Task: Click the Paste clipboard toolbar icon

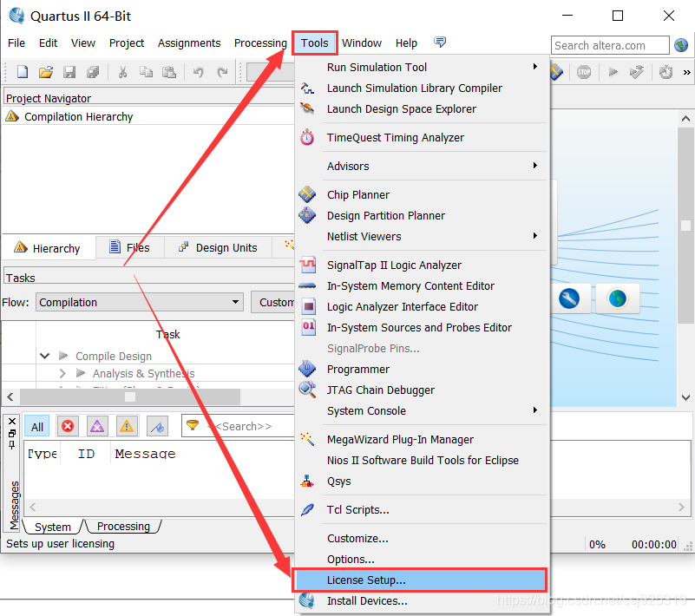Action: tap(169, 72)
